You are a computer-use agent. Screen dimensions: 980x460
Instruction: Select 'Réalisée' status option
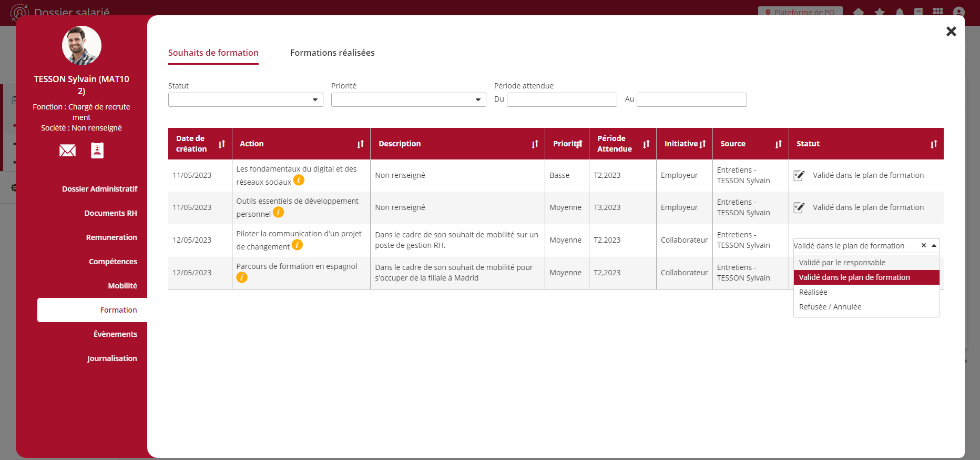(x=813, y=292)
